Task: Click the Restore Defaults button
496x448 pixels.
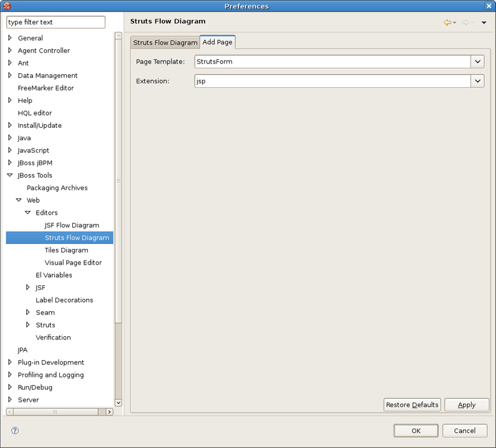Action: tap(412, 405)
